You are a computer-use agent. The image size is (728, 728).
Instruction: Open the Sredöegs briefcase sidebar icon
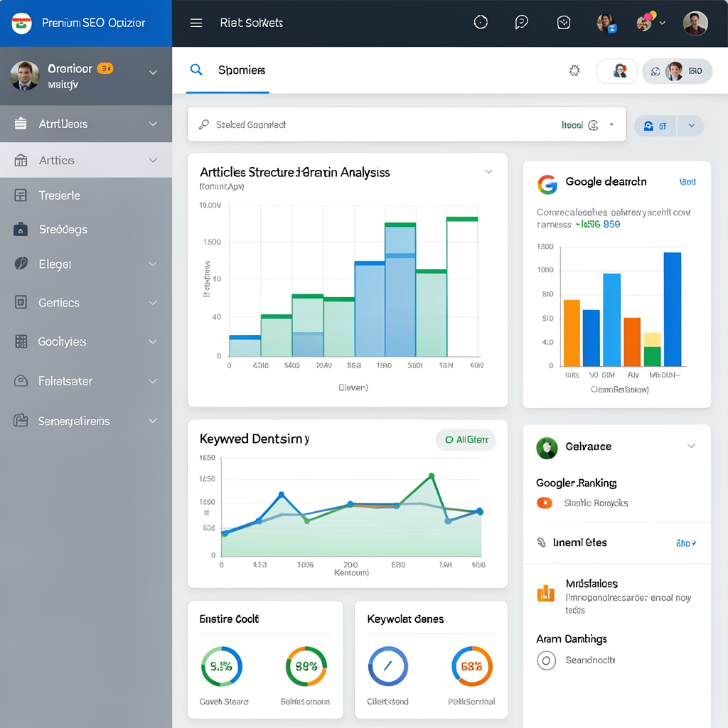click(x=21, y=230)
